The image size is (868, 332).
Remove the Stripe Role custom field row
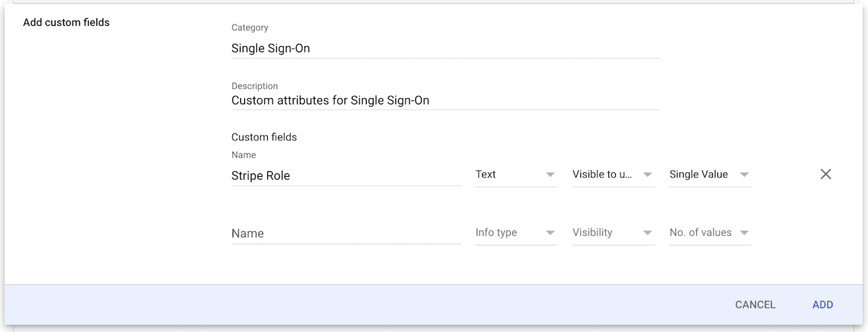pos(825,174)
